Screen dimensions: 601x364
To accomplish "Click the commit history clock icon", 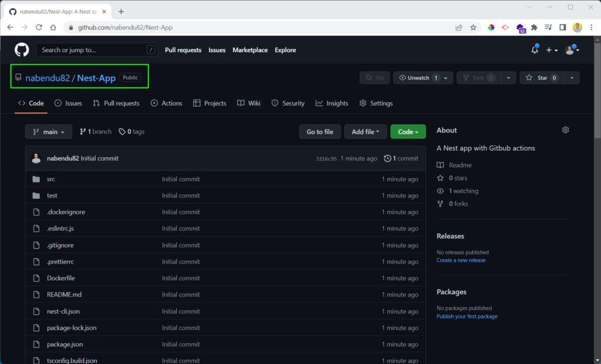I will (x=387, y=158).
